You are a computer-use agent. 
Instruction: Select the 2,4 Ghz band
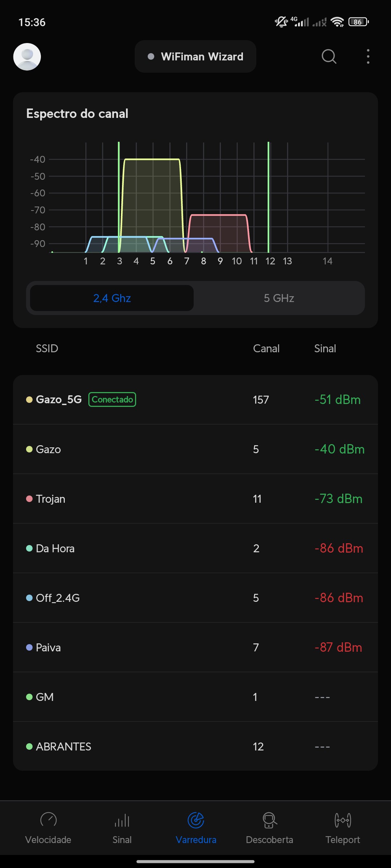[112, 298]
